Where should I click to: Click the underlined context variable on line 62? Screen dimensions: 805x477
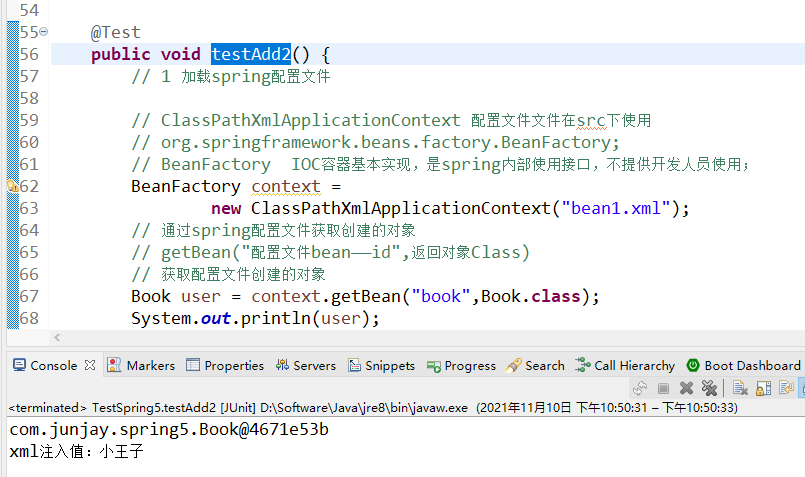286,186
